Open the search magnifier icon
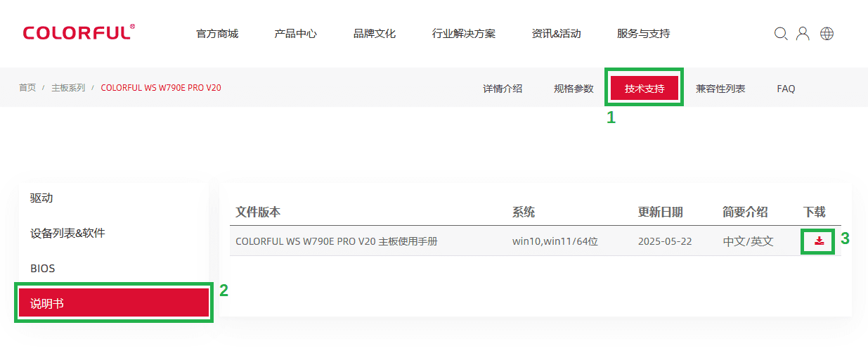This screenshot has height=351, width=868. (x=781, y=34)
